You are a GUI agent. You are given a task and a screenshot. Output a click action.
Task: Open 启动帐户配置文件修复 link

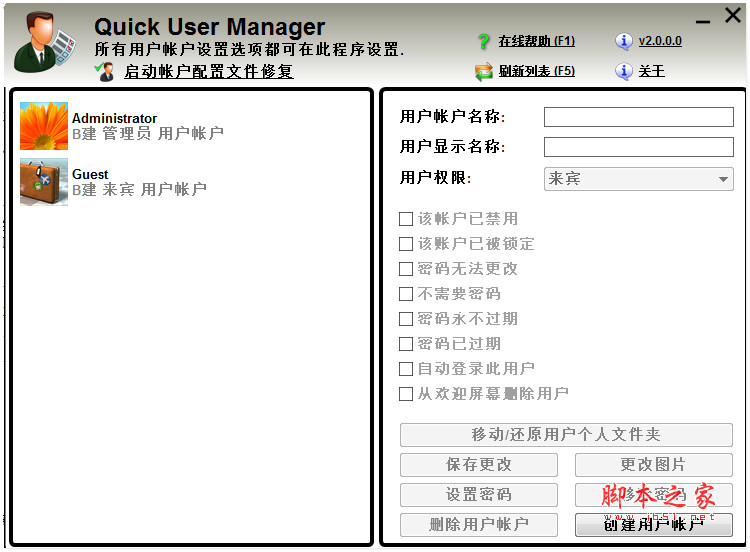[x=209, y=72]
